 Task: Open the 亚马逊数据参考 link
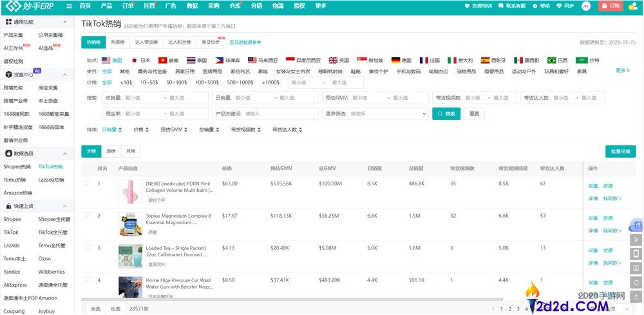[x=245, y=43]
